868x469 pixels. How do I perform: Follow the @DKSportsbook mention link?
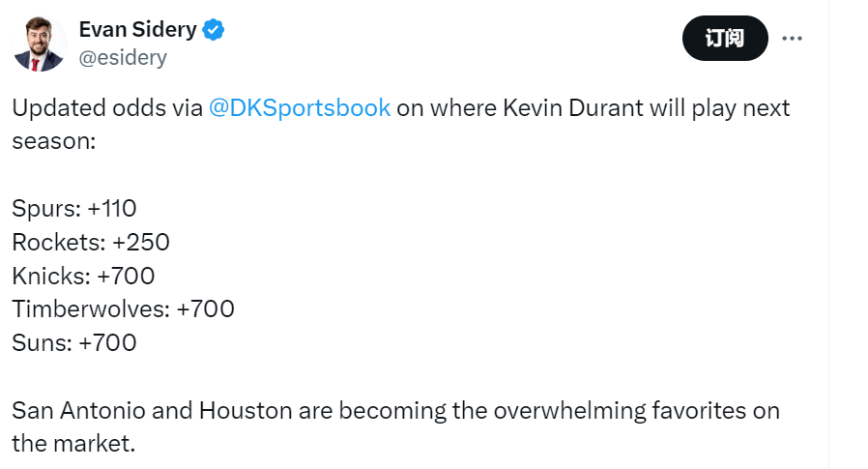[300, 107]
